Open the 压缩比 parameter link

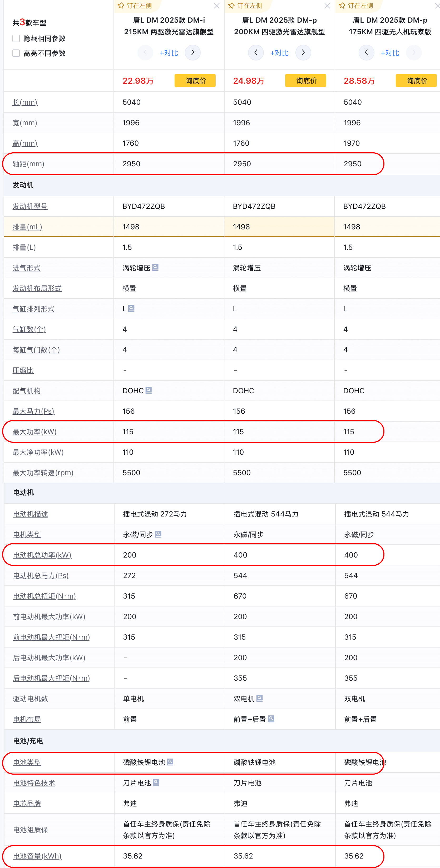(x=23, y=370)
